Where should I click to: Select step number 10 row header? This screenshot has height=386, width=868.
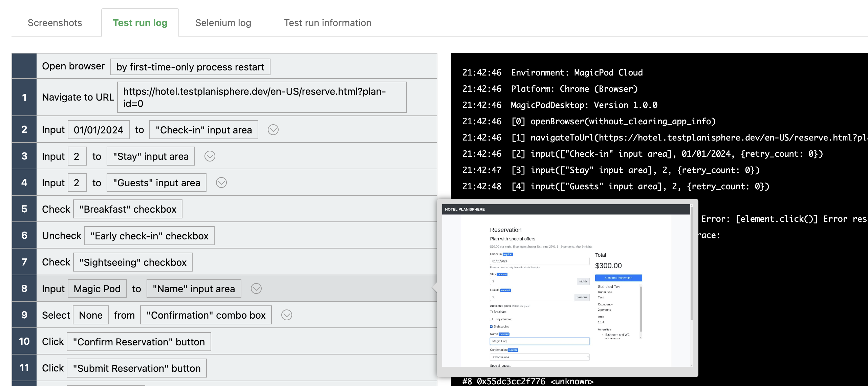click(24, 341)
